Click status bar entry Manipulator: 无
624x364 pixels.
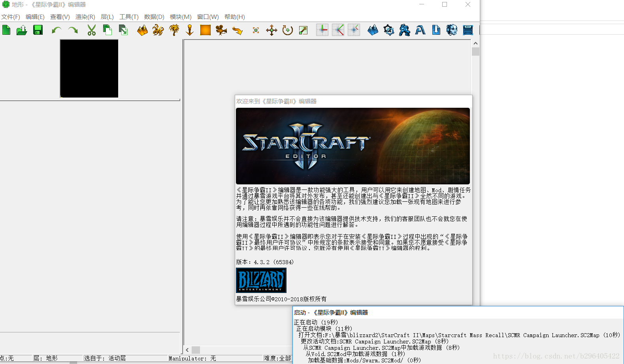[x=192, y=358]
